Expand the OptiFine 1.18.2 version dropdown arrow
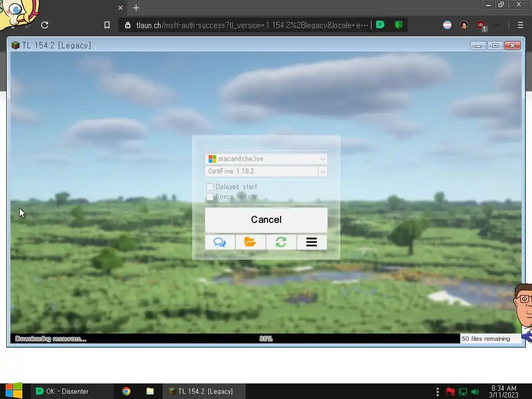 323,171
